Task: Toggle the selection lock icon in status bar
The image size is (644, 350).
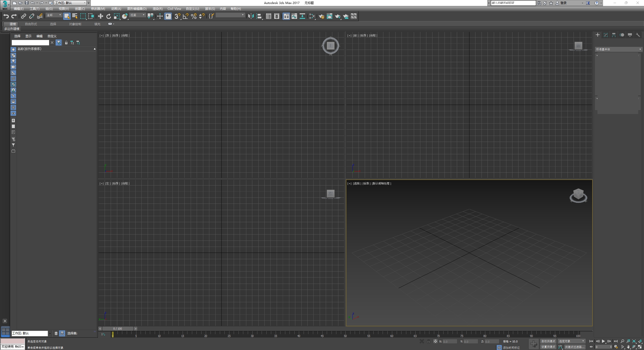Action: click(428, 341)
